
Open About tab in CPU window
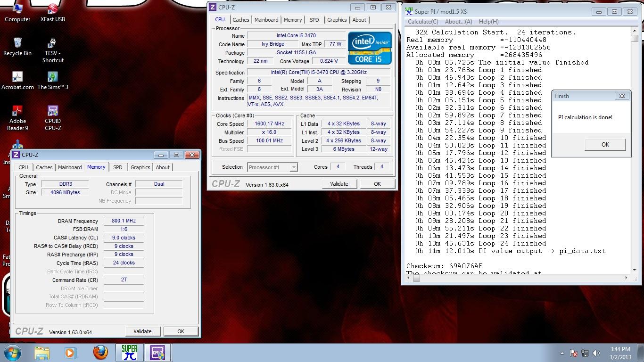click(359, 20)
